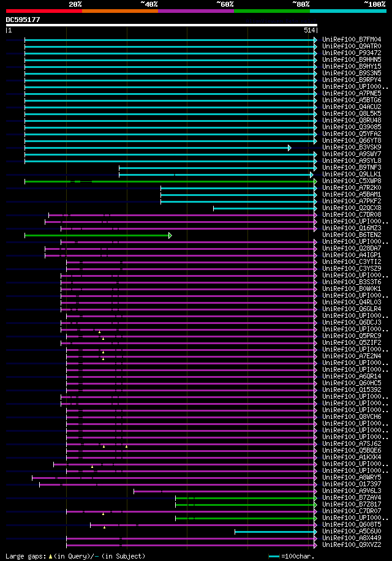Click hit name UniRef100_A9V6L3
392x561 pixels.
tap(352, 491)
